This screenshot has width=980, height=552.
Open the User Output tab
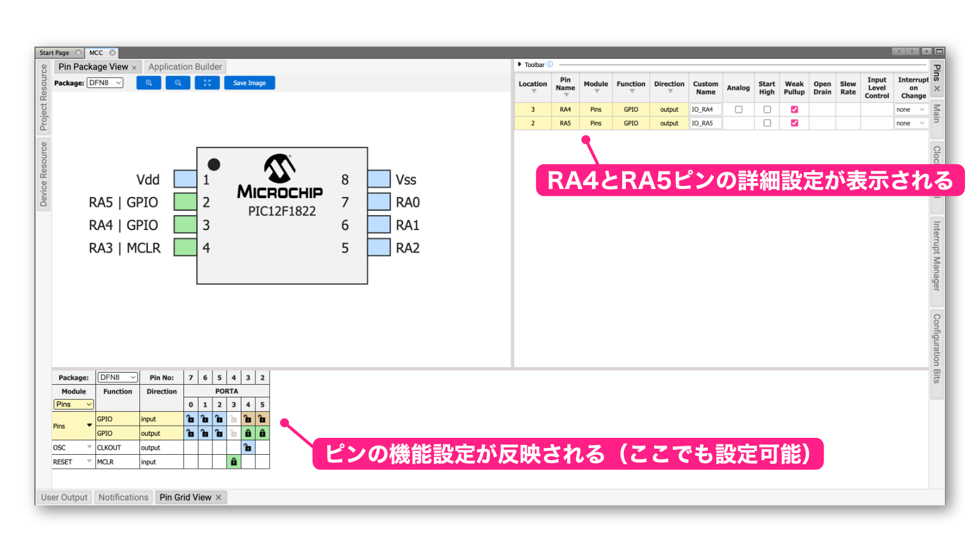65,498
